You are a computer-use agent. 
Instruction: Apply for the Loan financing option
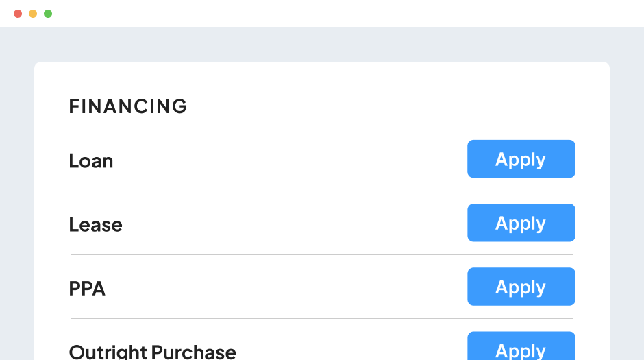coord(521,159)
